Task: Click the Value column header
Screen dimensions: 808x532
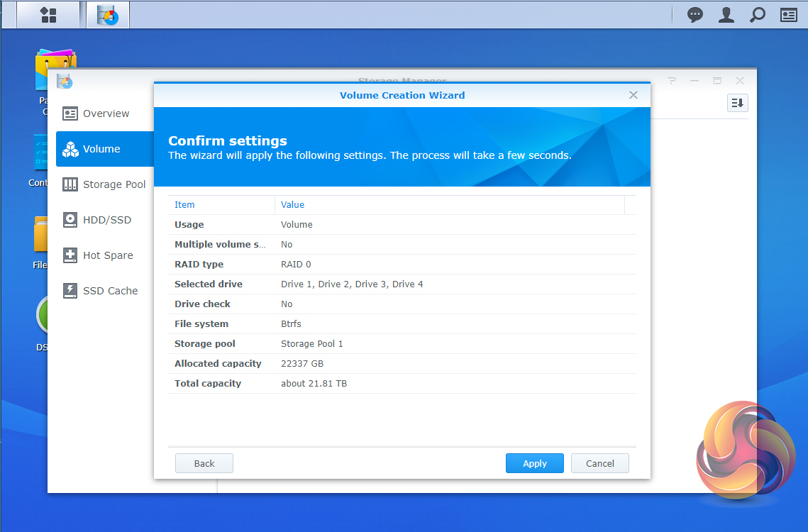Action: click(x=449, y=205)
